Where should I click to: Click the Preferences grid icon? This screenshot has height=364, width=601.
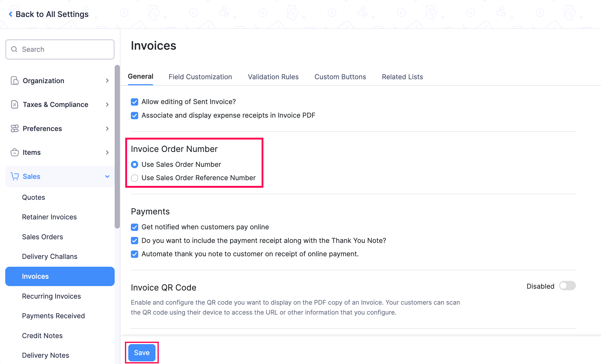pos(15,128)
